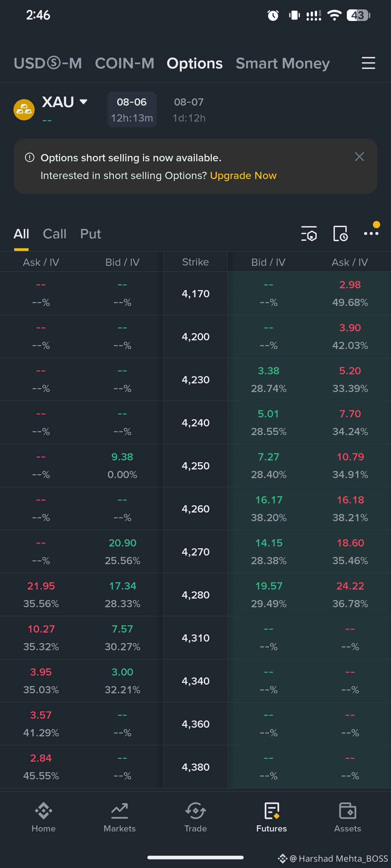Select strike price 4,170
The width and height of the screenshot is (391, 868).
point(195,294)
